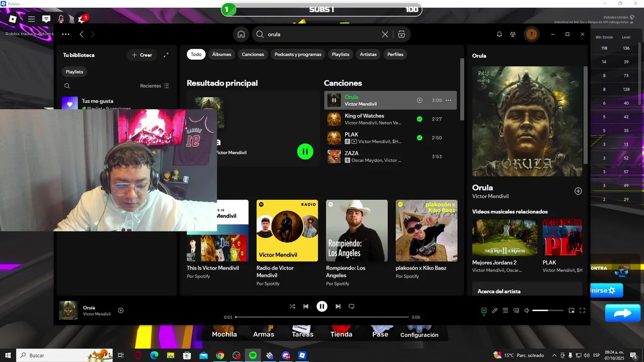
Task: Open the Spotify three-dot menu
Action: click(65, 34)
